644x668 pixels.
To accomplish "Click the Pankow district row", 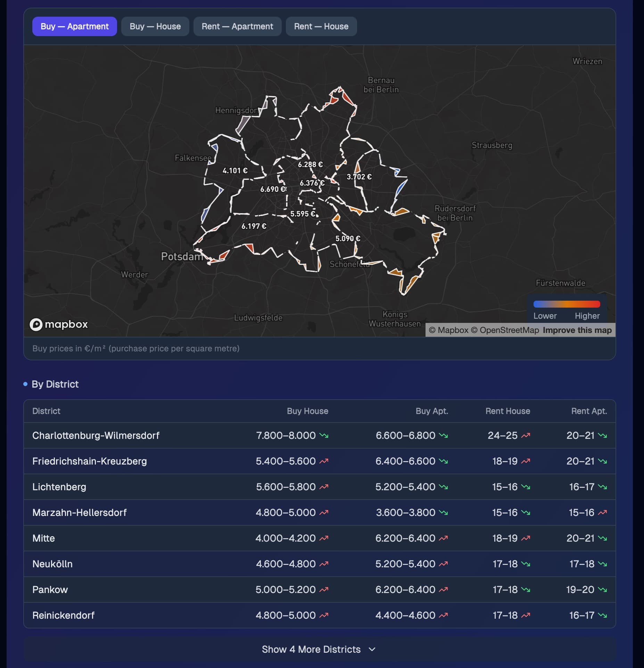I will click(320, 590).
